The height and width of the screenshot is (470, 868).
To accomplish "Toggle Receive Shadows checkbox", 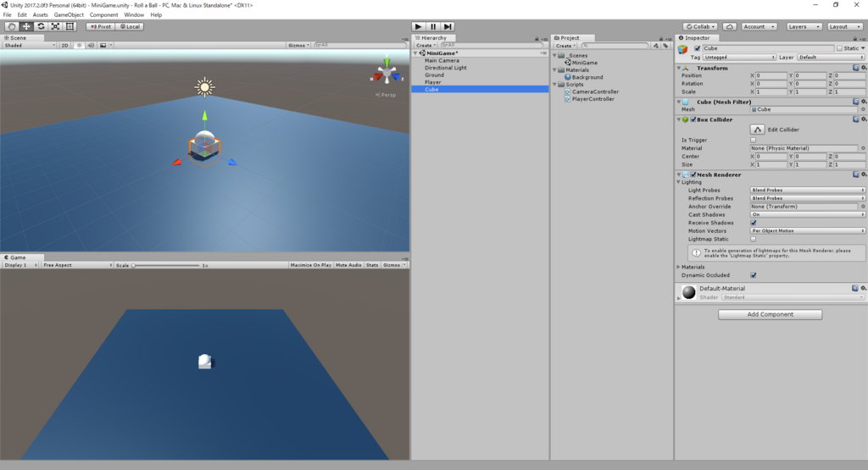I will (x=753, y=223).
